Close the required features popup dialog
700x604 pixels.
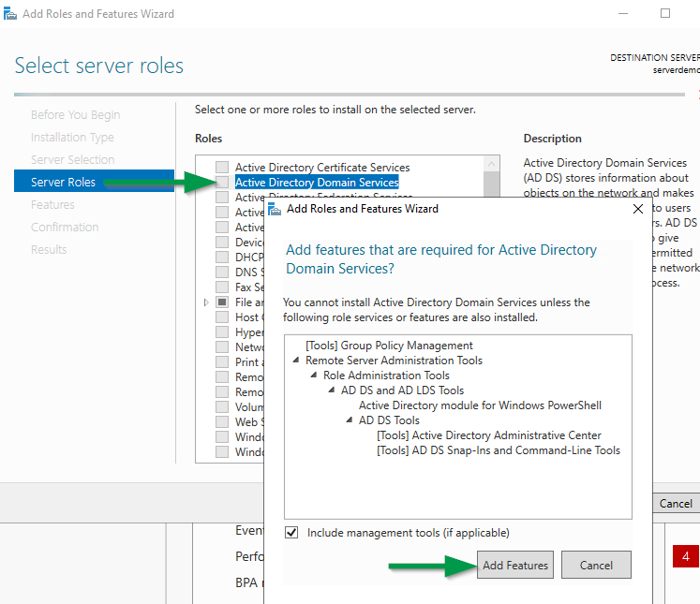(x=638, y=209)
